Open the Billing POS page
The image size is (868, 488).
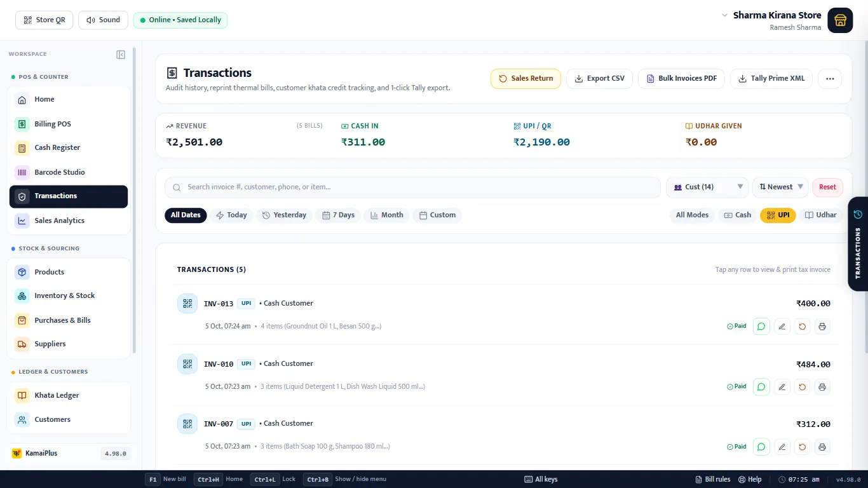point(69,124)
